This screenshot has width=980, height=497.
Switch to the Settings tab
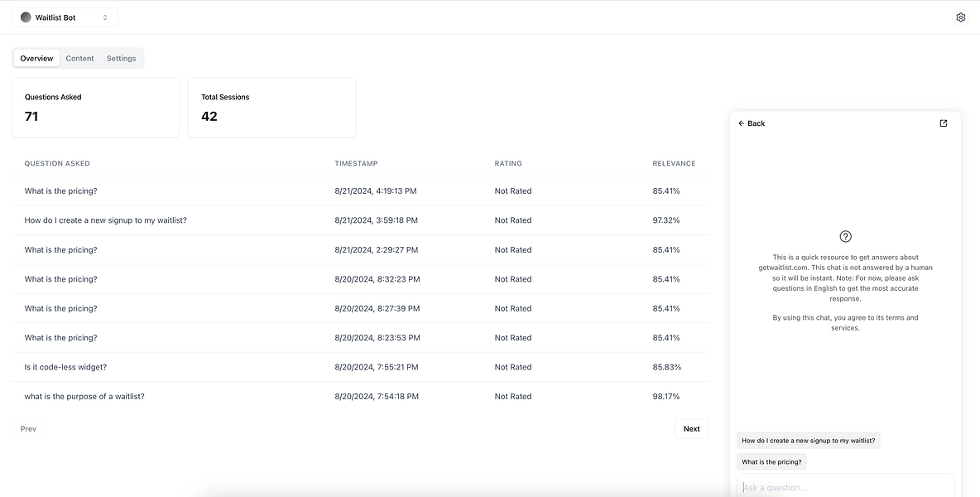tap(121, 58)
